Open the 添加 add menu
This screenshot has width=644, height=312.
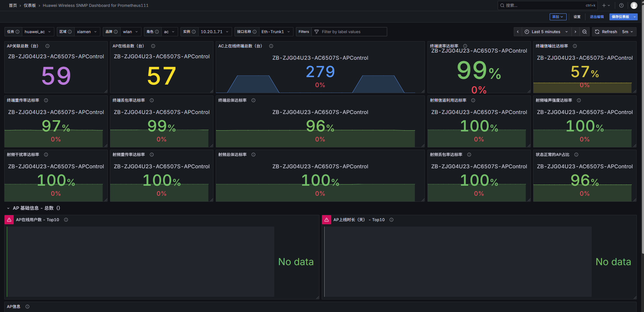(x=558, y=17)
